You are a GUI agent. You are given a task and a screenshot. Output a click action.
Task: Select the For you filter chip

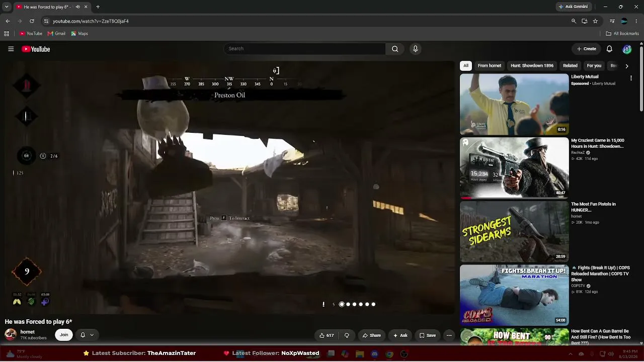[594, 66]
